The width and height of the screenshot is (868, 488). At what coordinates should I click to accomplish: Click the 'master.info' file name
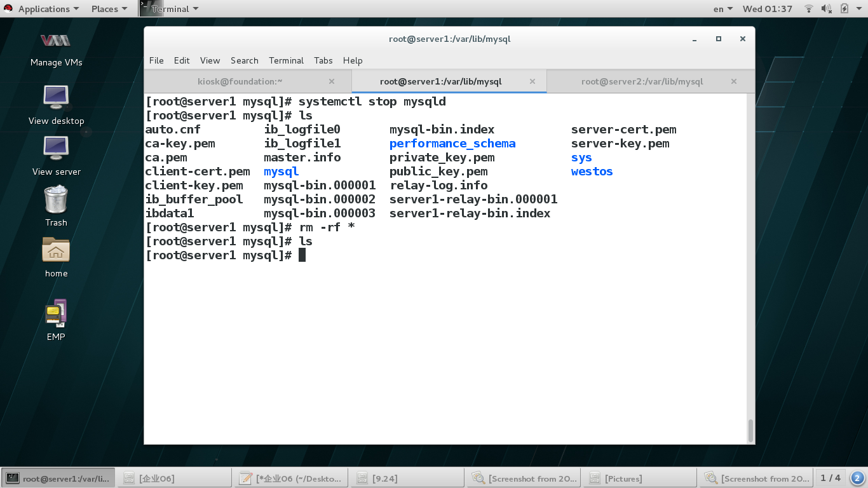[x=302, y=158]
